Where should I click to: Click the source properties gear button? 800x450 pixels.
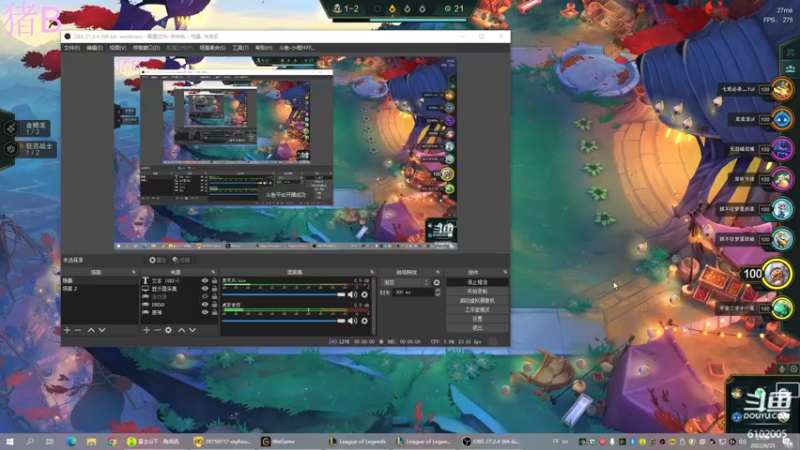157,260
